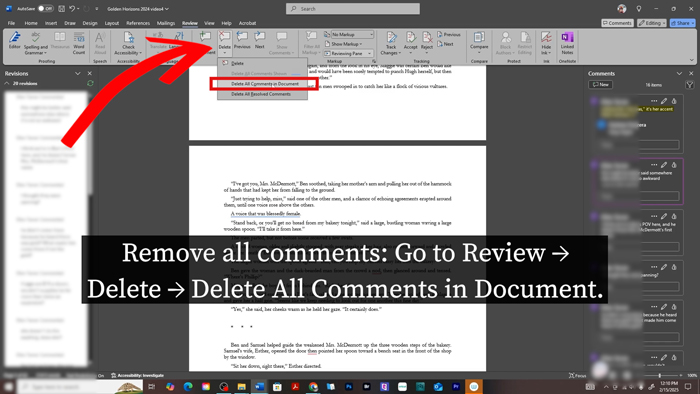Open Outlook from taskbar
The width and height of the screenshot is (700, 394).
point(438,386)
